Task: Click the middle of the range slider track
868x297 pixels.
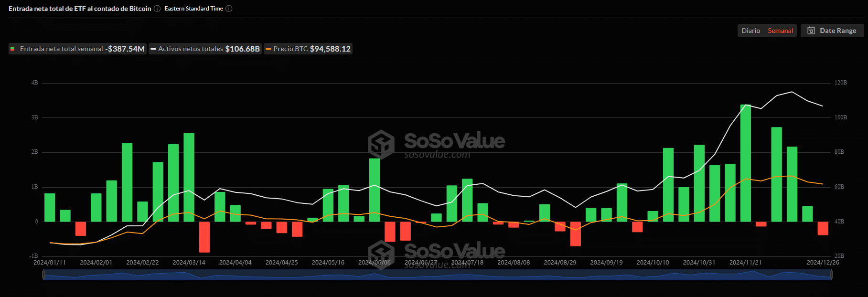Action: pos(437,275)
